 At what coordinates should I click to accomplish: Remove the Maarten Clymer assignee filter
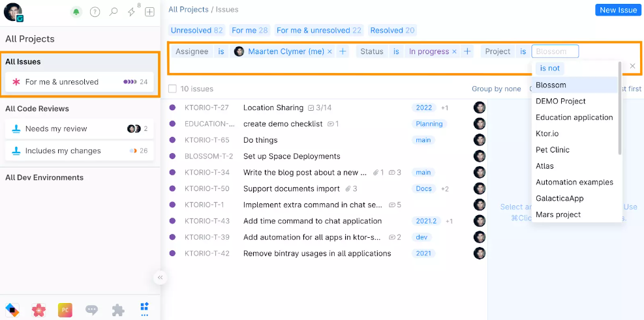click(330, 51)
